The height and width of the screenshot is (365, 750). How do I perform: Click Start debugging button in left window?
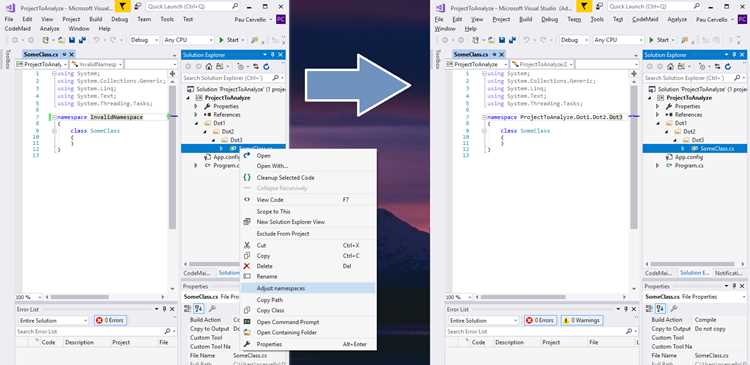[x=228, y=40]
